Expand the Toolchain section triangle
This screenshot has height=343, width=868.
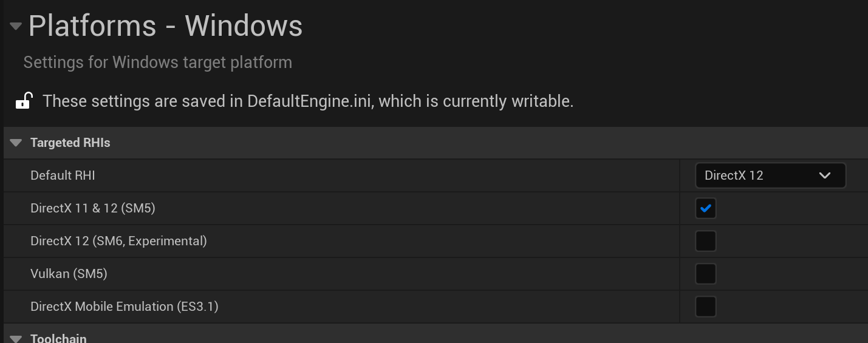pyautogui.click(x=16, y=338)
